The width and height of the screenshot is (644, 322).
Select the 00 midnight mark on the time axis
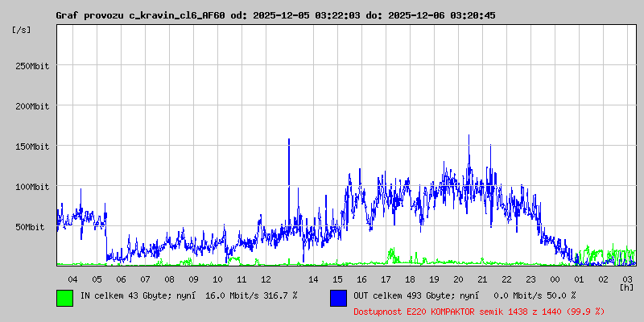point(555,279)
